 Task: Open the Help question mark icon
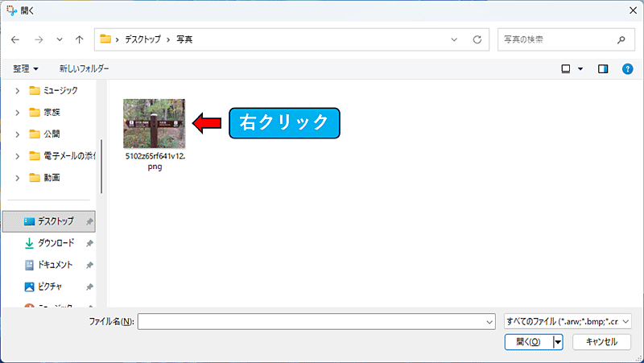coord(627,69)
